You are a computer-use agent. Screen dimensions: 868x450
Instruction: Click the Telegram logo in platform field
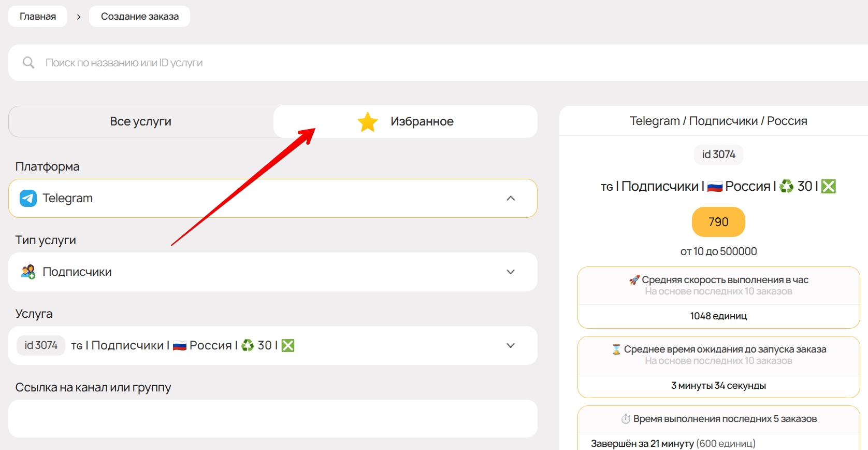(x=28, y=198)
